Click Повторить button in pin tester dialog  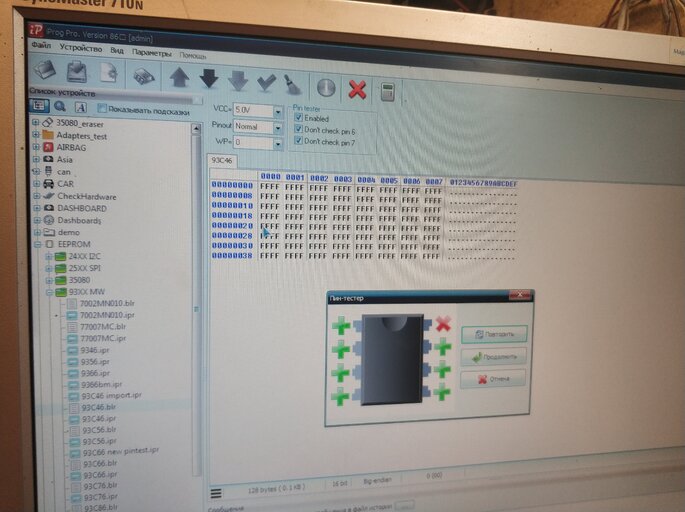coord(494,334)
